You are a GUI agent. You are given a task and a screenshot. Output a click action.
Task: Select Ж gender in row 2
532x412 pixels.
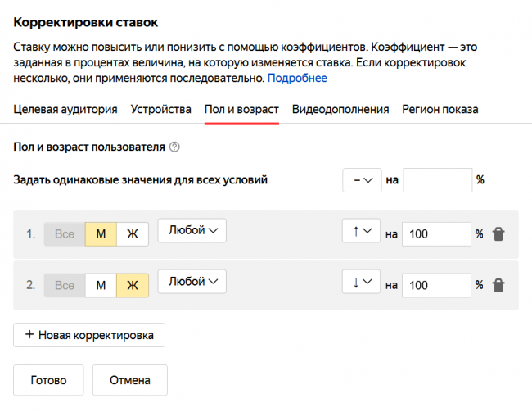(x=132, y=285)
